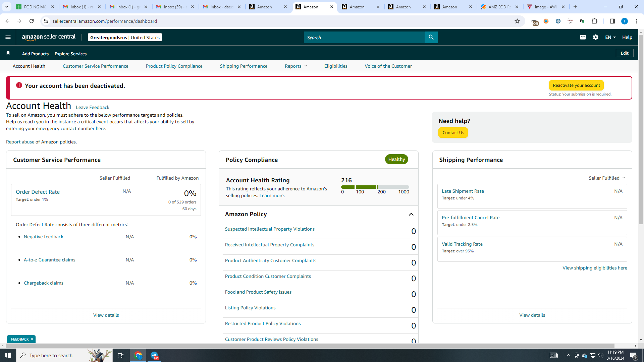Click Learn more about Account Health Rating

(x=272, y=195)
